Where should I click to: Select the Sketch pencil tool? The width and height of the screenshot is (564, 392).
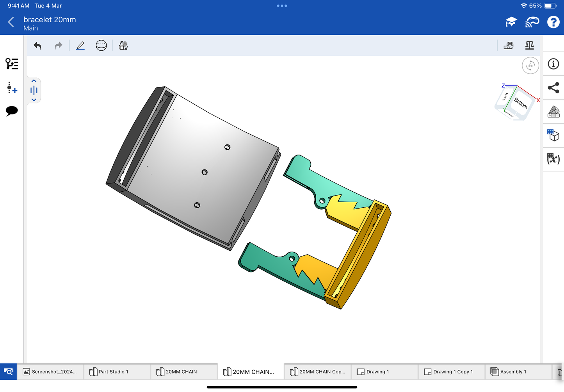click(80, 46)
